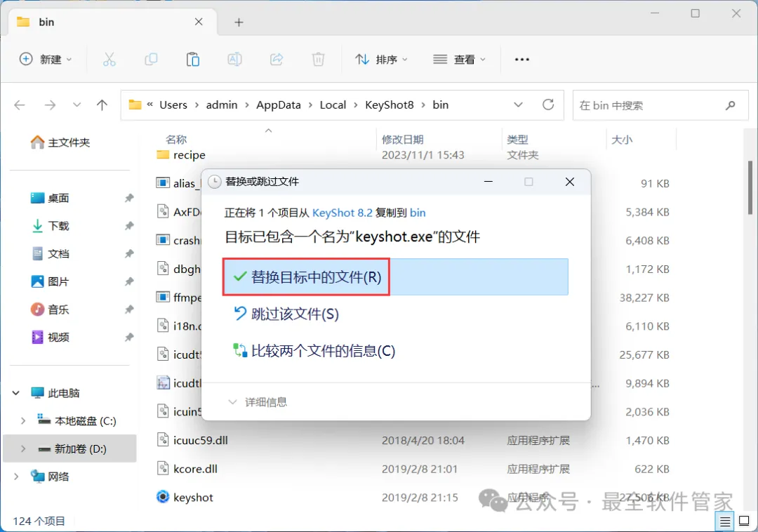
Task: Choose compare info for both files (C)
Action: click(314, 351)
